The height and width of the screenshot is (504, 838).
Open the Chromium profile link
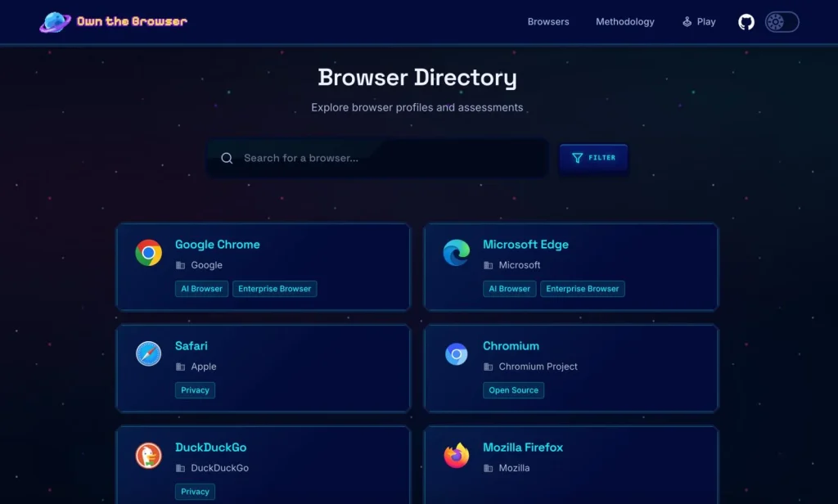(x=511, y=346)
